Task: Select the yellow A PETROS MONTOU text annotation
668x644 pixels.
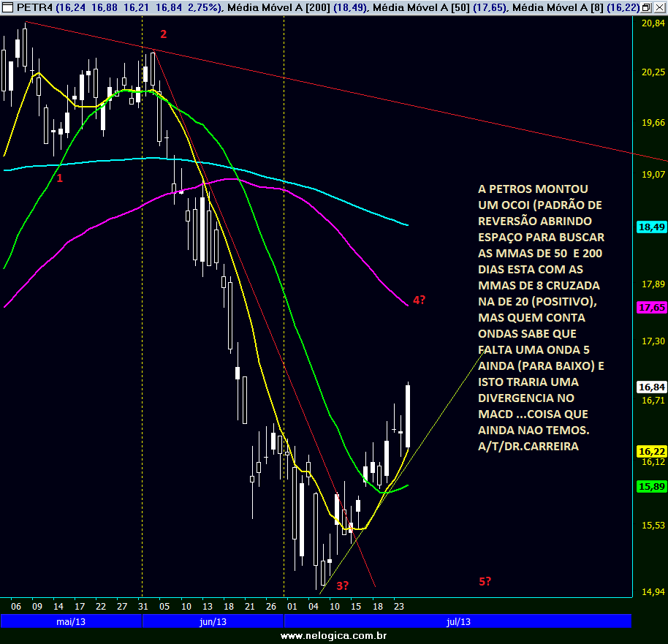Action: point(541,317)
